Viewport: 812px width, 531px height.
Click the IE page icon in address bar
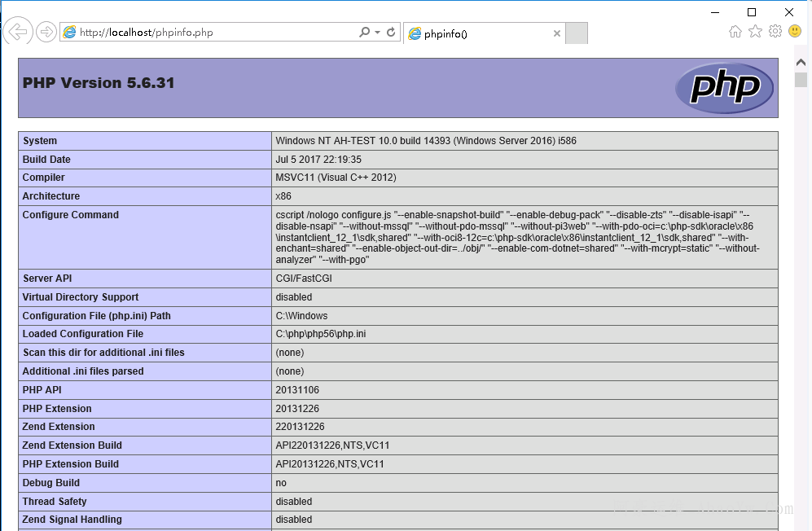(70, 33)
